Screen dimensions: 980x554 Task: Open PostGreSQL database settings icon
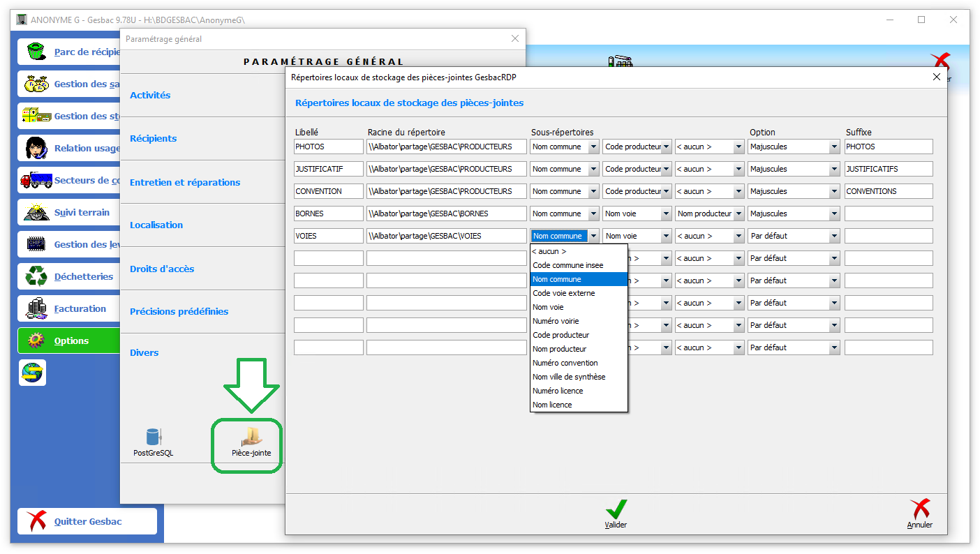[x=153, y=440]
